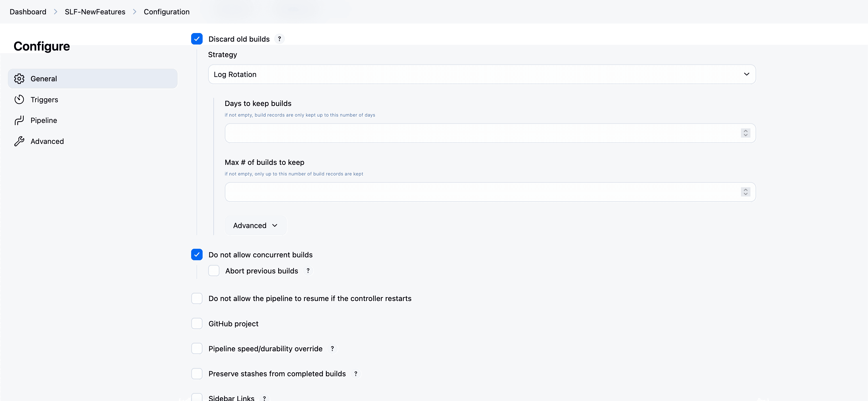Uncheck Discard old builds checkbox

click(197, 39)
